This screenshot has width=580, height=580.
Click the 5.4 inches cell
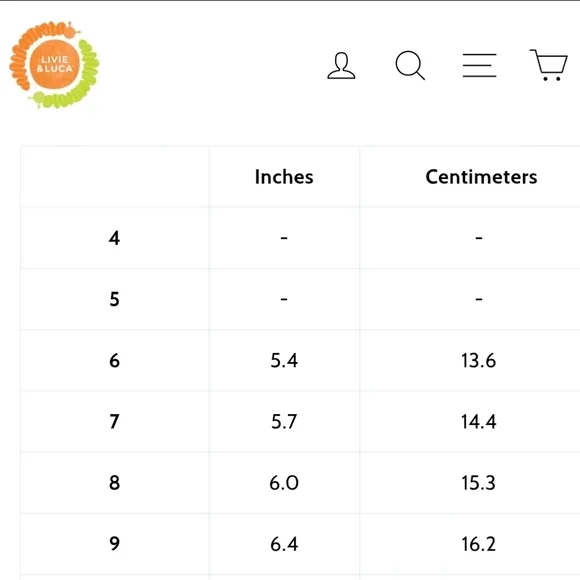coord(284,361)
